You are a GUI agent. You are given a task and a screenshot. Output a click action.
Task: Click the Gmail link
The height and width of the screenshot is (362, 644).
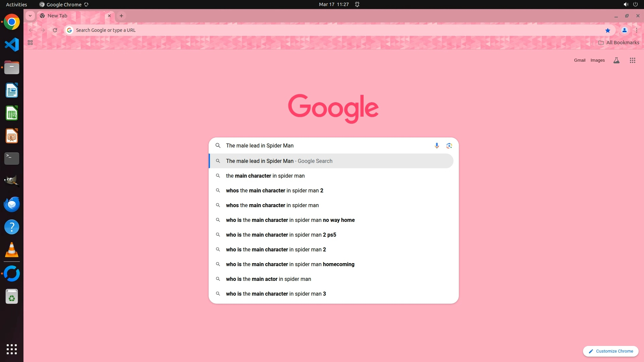(579, 60)
